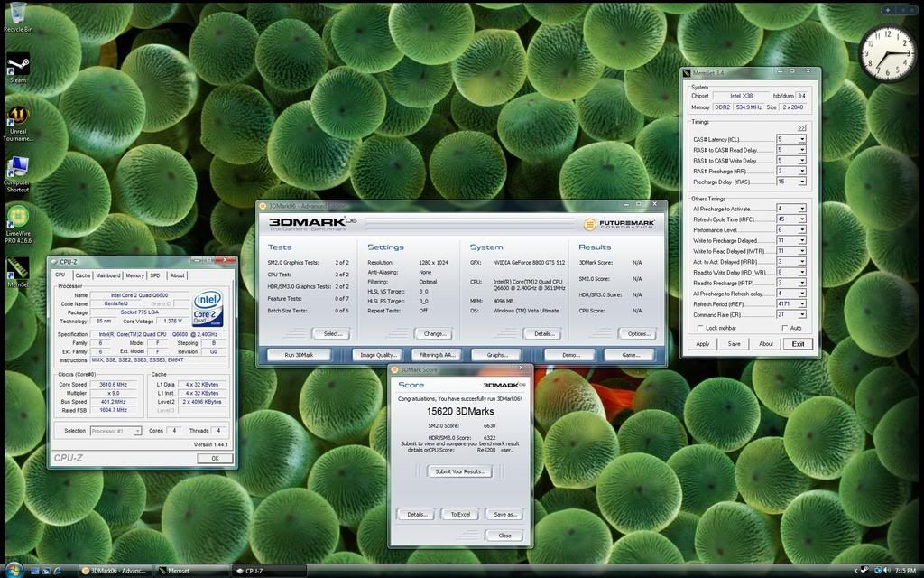Click the 3DMark06 title bar icon
Viewport: 924px width, 578px height.
point(263,206)
